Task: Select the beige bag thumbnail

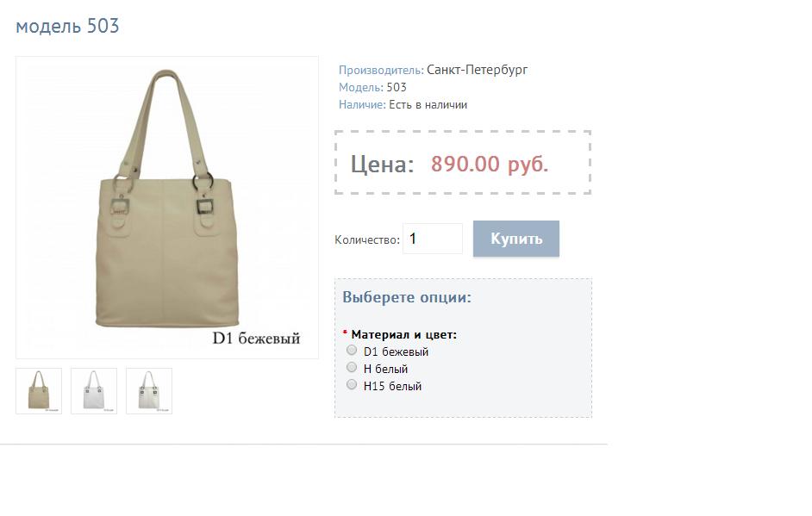Action: [x=39, y=391]
